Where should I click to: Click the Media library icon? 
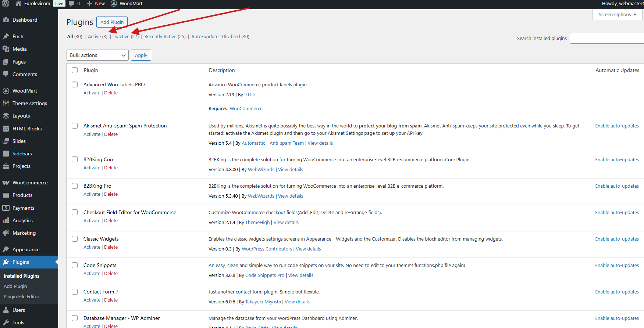coord(6,49)
